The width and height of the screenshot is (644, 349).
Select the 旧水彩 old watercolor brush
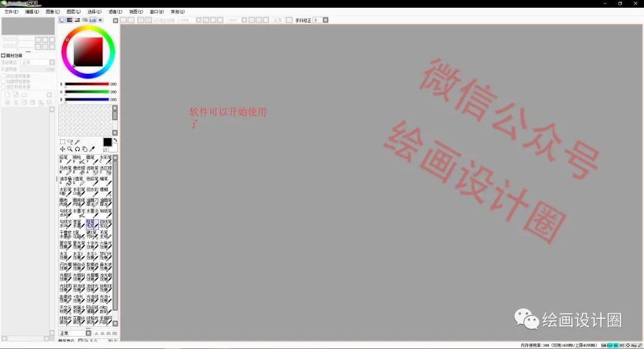(x=92, y=192)
